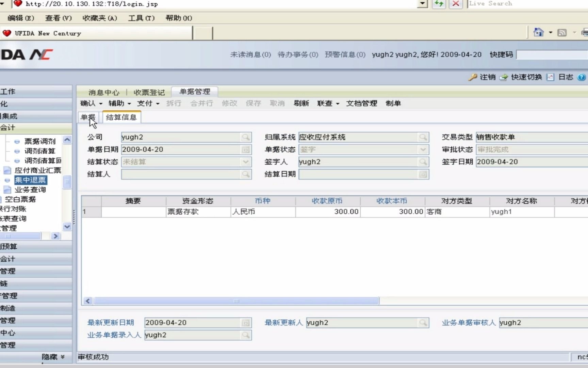Click the 日志 log icon
This screenshot has width=588, height=368.
click(550, 77)
